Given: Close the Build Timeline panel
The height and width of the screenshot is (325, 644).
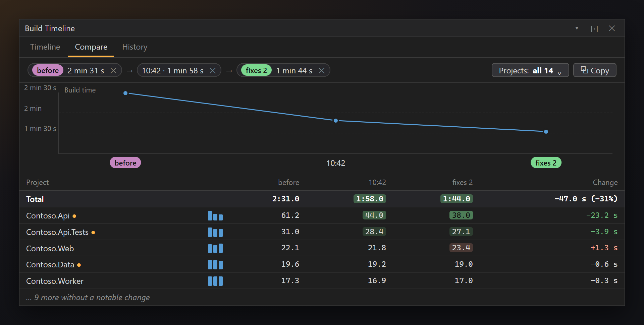Looking at the screenshot, I should (x=612, y=28).
